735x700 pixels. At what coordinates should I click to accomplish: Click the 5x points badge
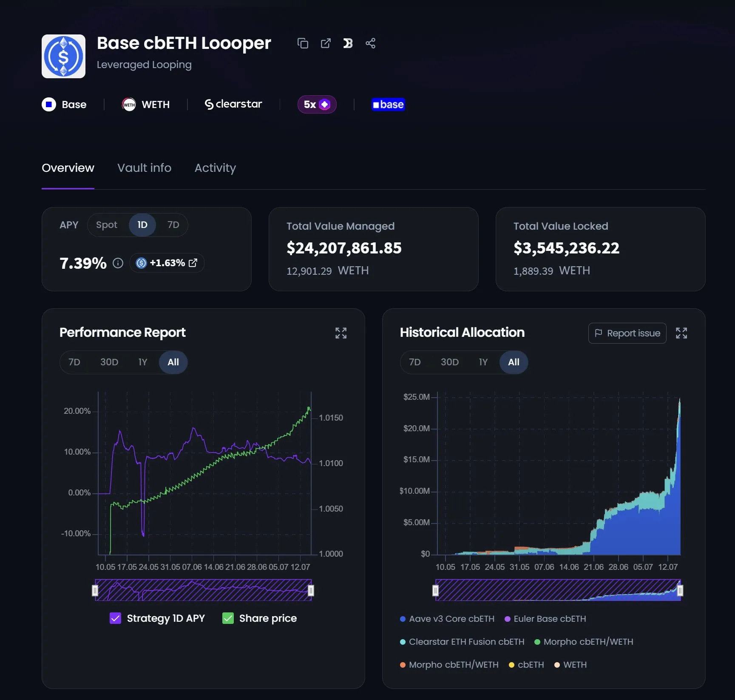click(x=317, y=104)
